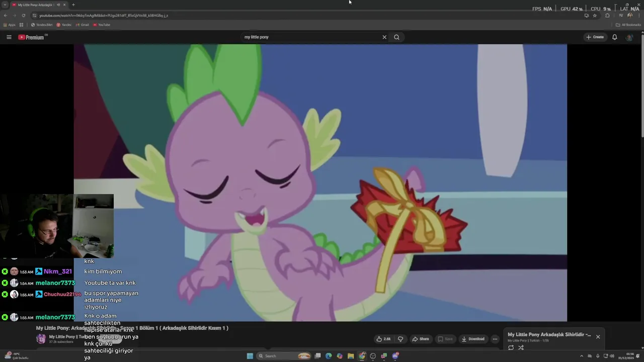Open the Yandex bookmark
This screenshot has width=644, height=362.
click(64, 25)
